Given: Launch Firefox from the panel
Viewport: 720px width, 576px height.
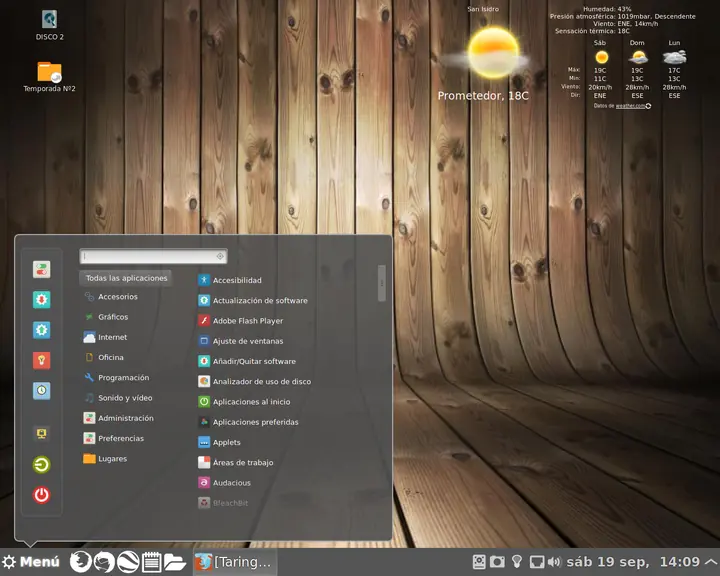Looking at the screenshot, I should 80,561.
